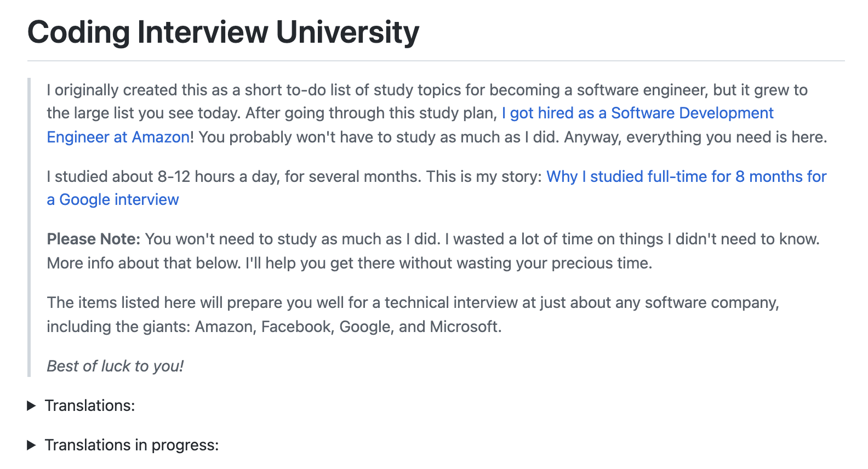Screen dimensions: 868x469
Task: Open the "Why I studied full-time" link
Action: 686,177
